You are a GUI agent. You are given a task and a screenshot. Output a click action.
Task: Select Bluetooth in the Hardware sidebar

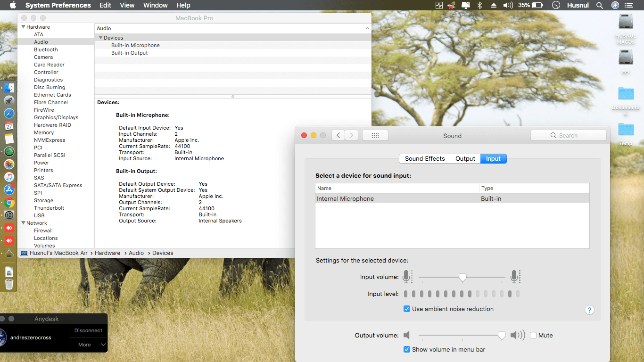46,49
